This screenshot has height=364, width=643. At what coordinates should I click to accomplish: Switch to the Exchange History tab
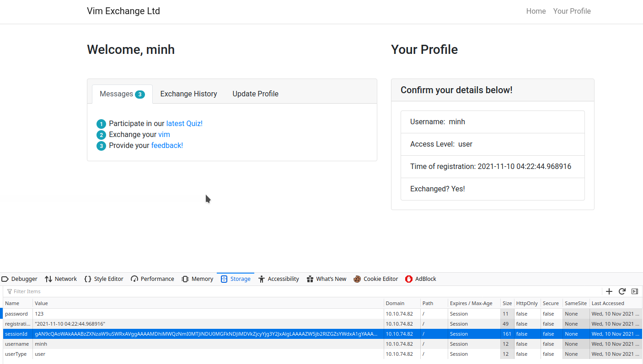point(188,94)
